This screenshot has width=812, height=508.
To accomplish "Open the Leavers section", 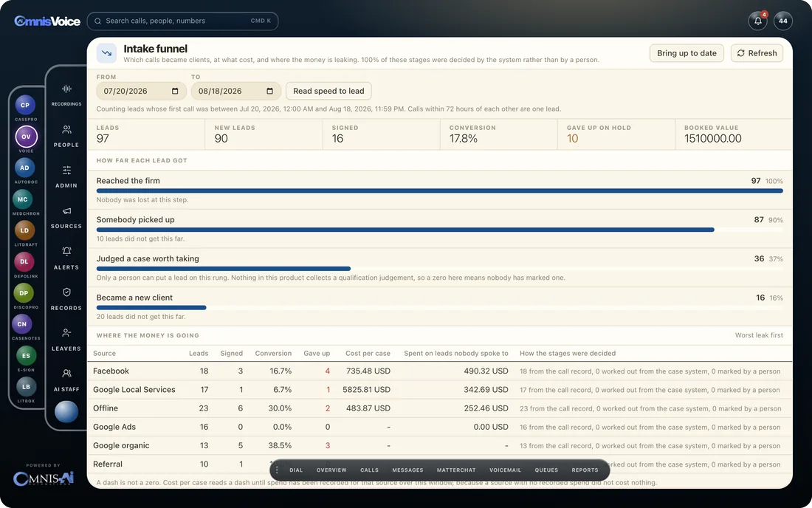I will 66,339.
